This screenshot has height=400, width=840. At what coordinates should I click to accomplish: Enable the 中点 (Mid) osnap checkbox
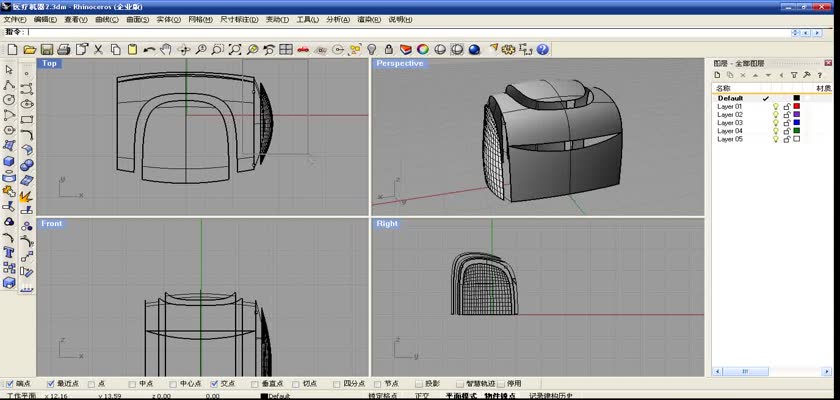click(x=132, y=383)
